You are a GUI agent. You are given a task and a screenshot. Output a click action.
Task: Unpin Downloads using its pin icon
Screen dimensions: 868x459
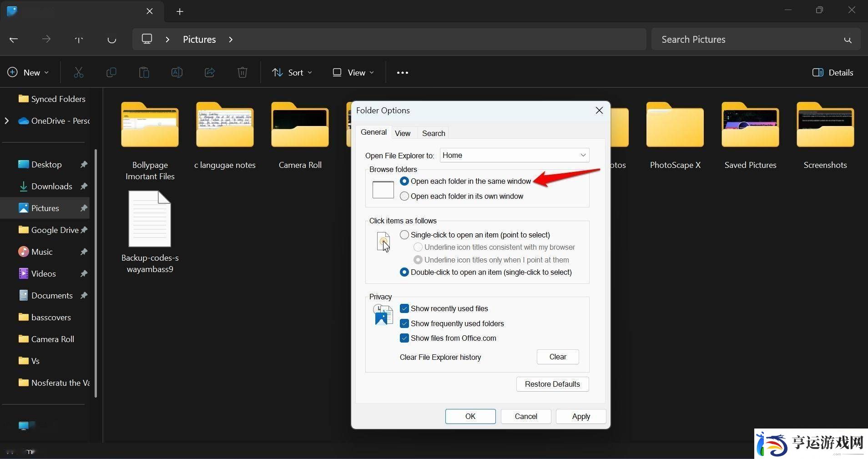tap(84, 186)
